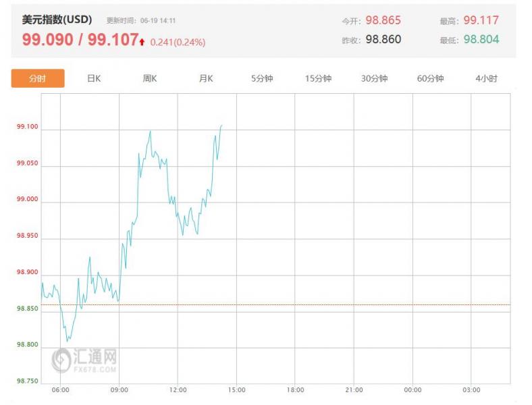View the 60分钟 interval chart
Image resolution: width=532 pixels, height=405 pixels.
pyautogui.click(x=430, y=78)
